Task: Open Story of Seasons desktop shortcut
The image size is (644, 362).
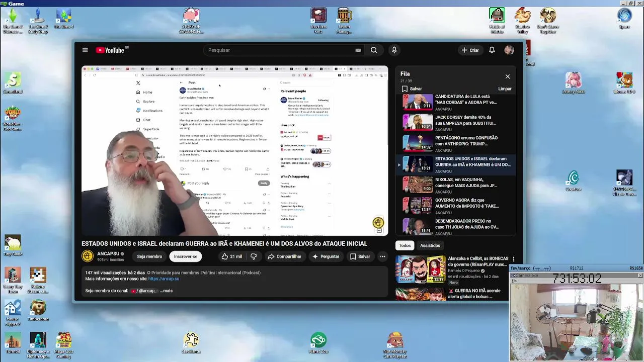Action: 191,21
